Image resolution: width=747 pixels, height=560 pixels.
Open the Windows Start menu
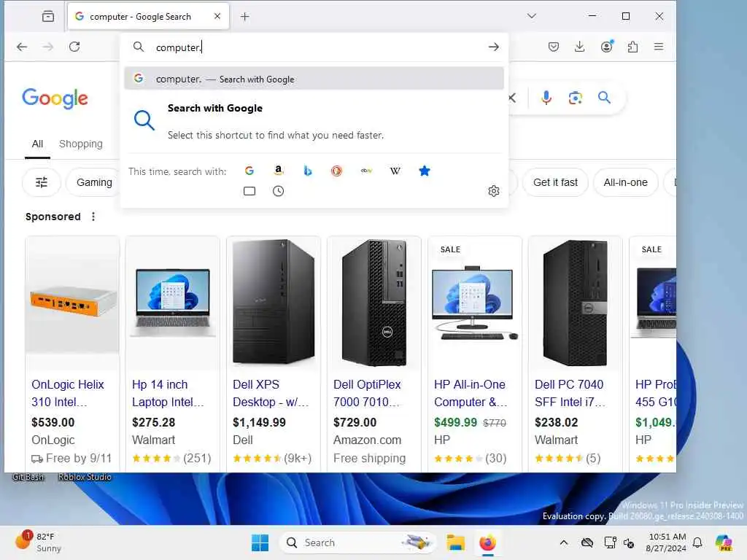pos(260,542)
